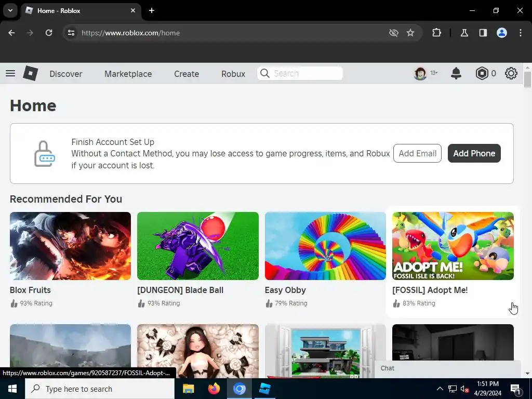532x399 pixels.
Task: Click the 83% Rating text
Action: (419, 303)
